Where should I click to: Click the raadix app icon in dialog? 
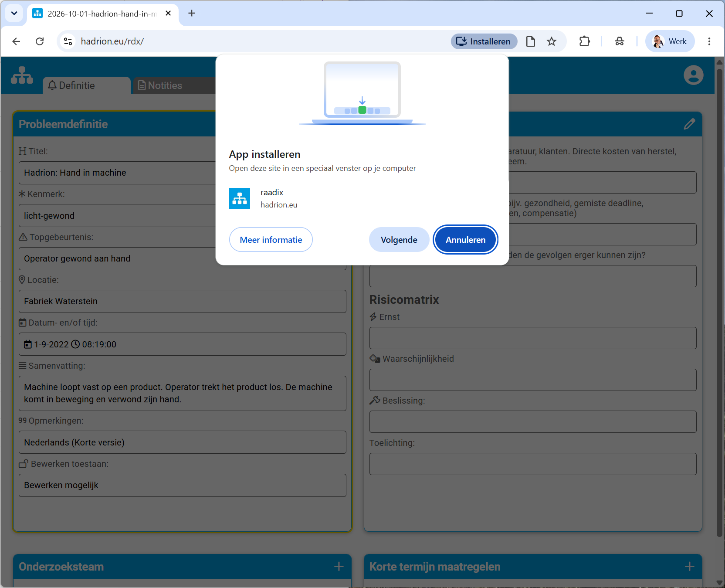click(x=240, y=198)
